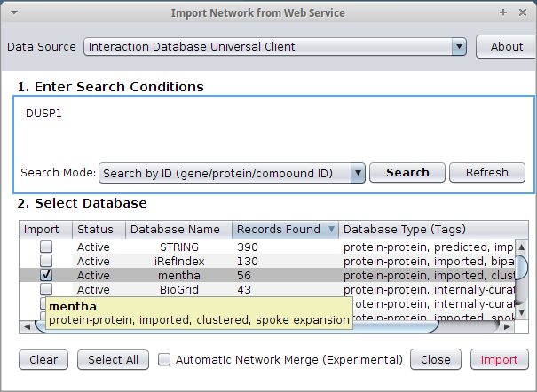
Task: Sort by the Import column header
Action: click(x=45, y=230)
